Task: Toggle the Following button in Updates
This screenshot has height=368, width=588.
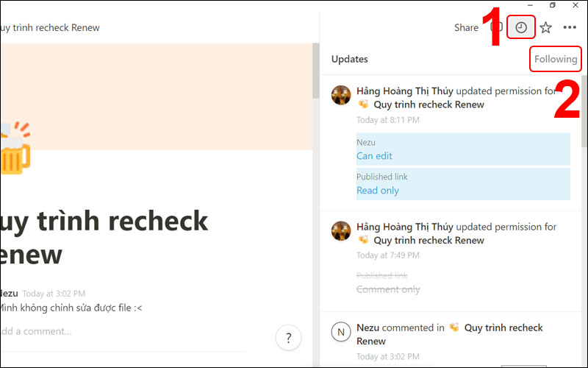Action: (556, 59)
